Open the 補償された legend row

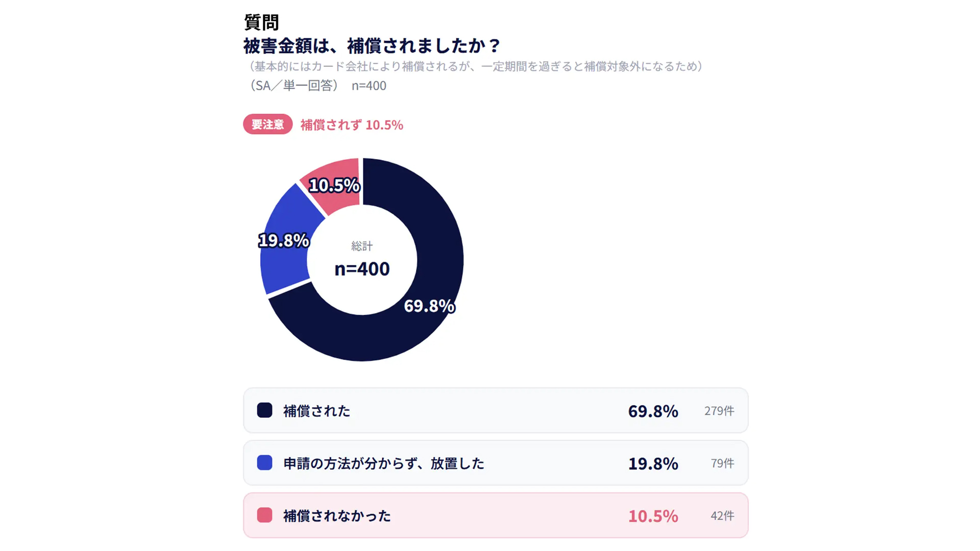(x=496, y=410)
